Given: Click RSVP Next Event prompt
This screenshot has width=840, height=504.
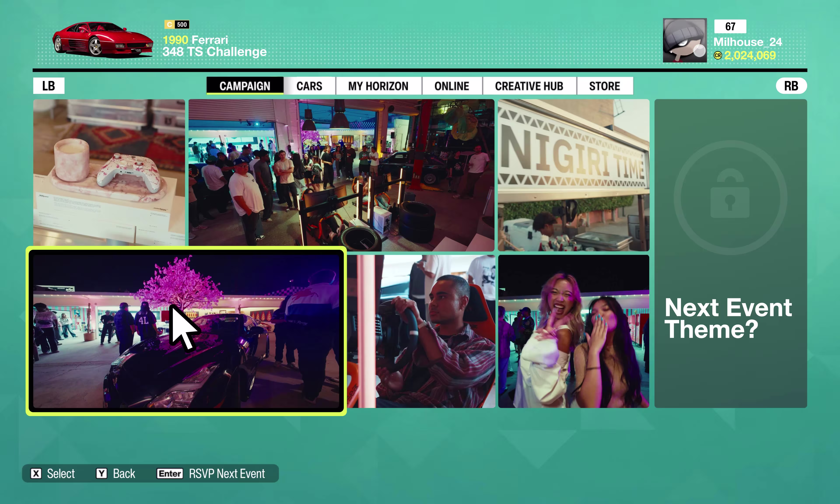Looking at the screenshot, I should 211,473.
